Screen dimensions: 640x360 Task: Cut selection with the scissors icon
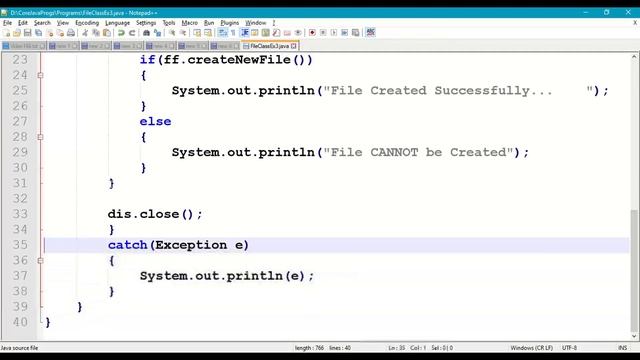(85, 33)
